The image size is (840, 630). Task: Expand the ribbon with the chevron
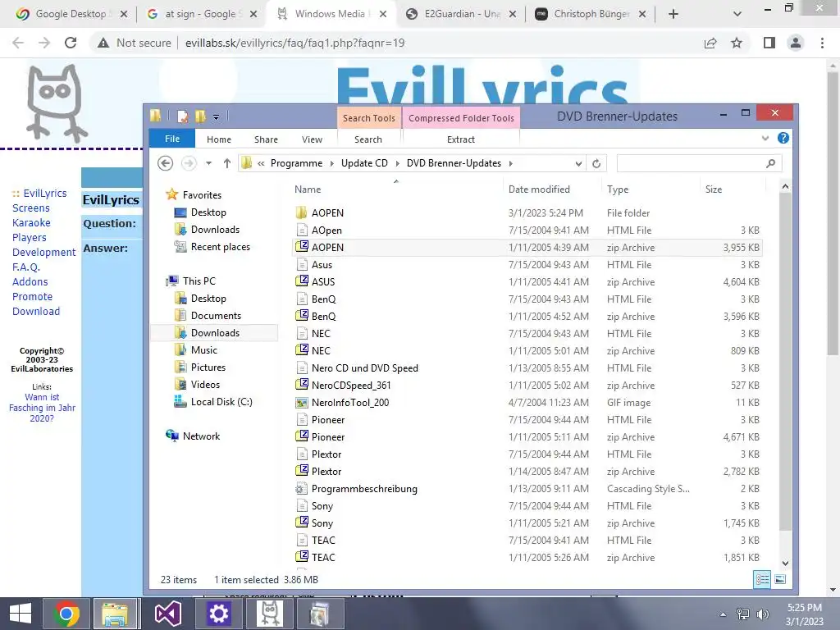click(765, 138)
